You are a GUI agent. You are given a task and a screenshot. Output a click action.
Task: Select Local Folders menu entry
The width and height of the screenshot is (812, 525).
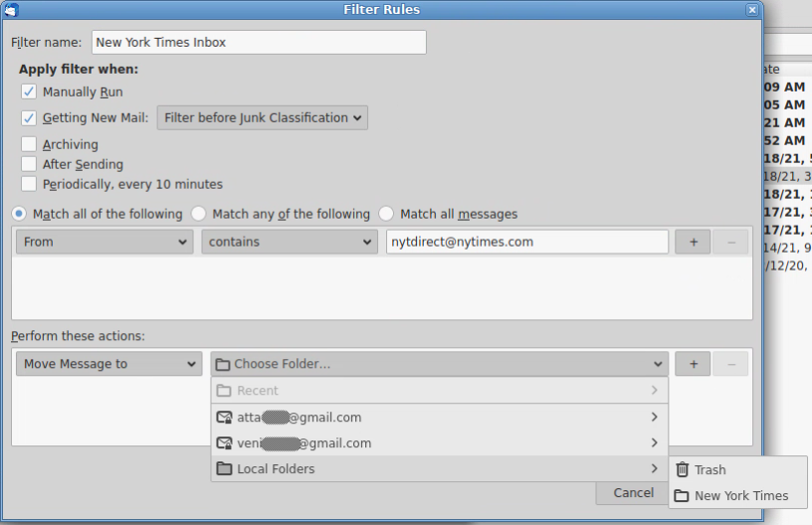[x=440, y=468]
